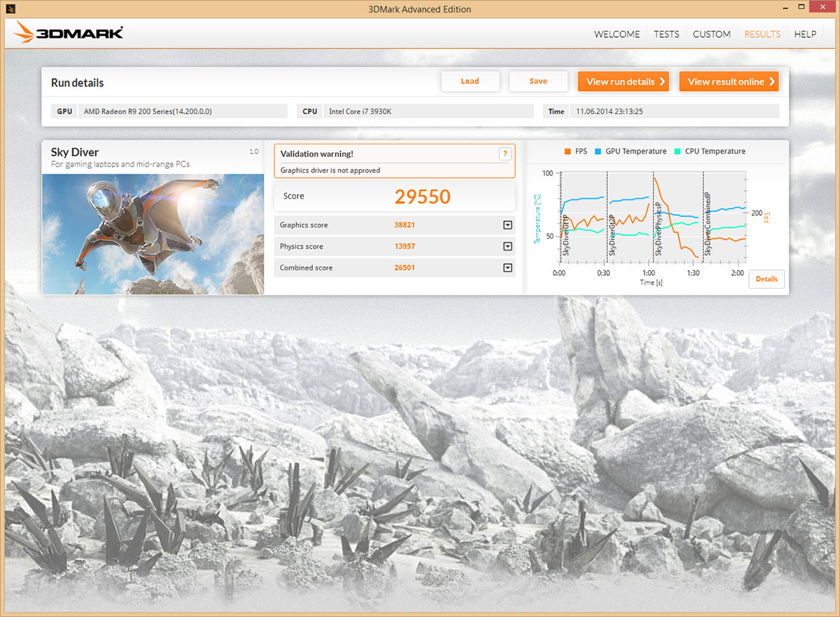The width and height of the screenshot is (840, 617).
Task: Expand the Combined score details
Action: coord(507,268)
